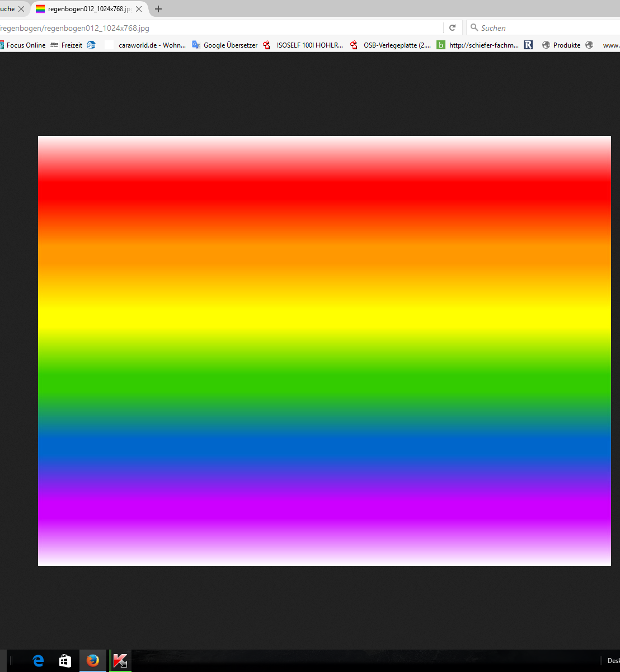Image resolution: width=620 pixels, height=672 pixels.
Task: Open Windows Store from the taskbar
Action: click(x=65, y=661)
